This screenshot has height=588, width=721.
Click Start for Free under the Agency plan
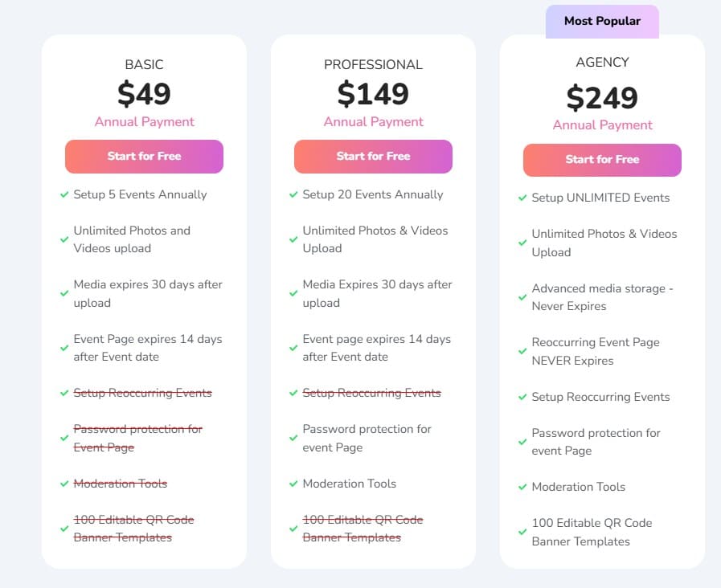[602, 160]
